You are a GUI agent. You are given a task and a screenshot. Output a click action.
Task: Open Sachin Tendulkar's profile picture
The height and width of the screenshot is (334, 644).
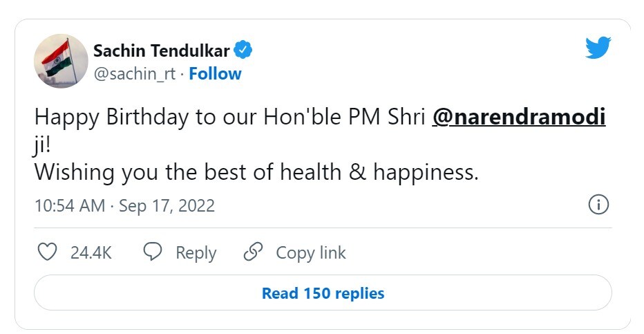61,62
